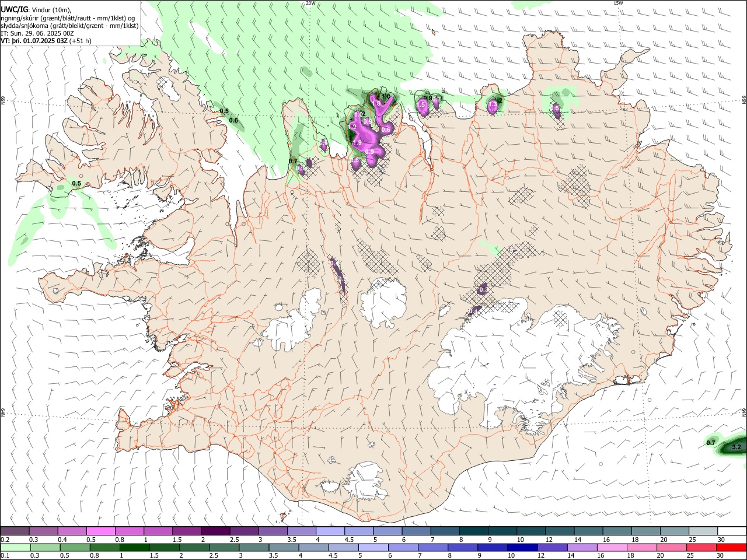
Task: Pick the white swatch ending the snow legend
Action: click(732, 531)
